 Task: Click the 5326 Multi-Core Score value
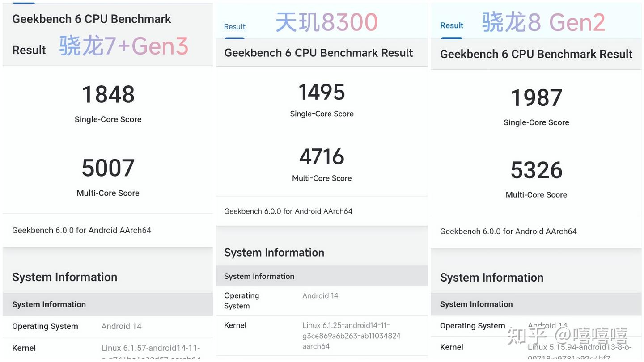click(x=536, y=170)
